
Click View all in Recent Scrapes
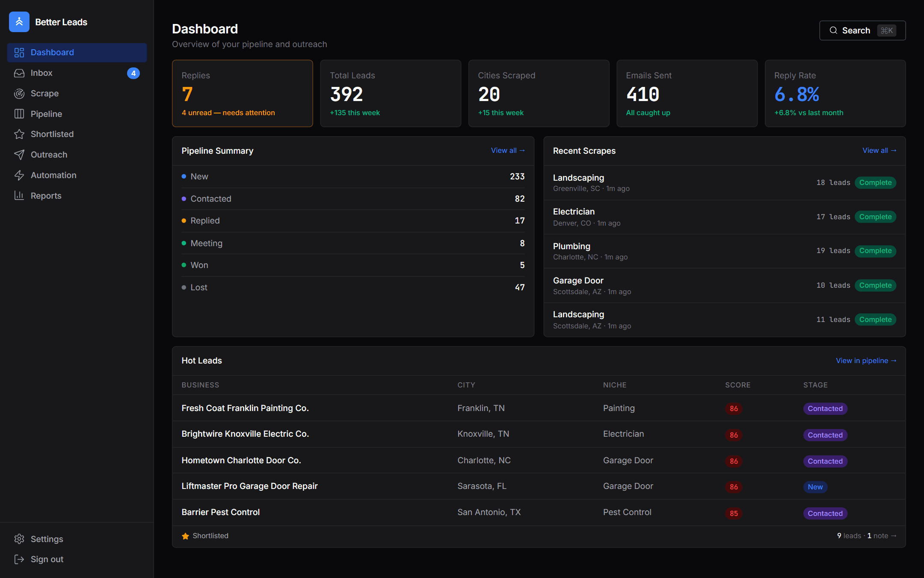[879, 151]
